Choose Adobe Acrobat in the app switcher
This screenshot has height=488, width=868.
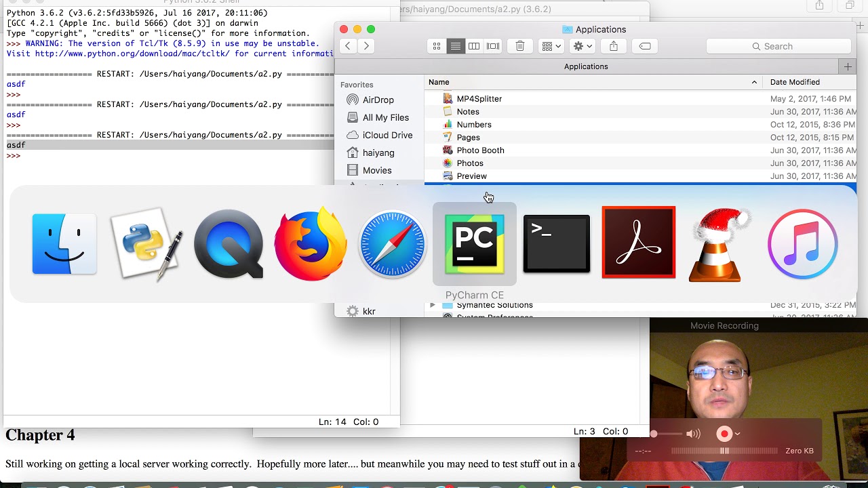(639, 243)
